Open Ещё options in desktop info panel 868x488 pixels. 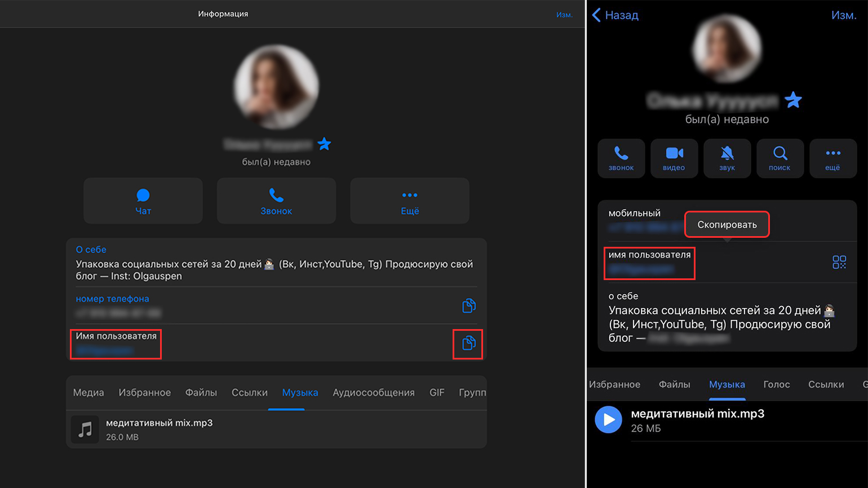click(x=410, y=201)
